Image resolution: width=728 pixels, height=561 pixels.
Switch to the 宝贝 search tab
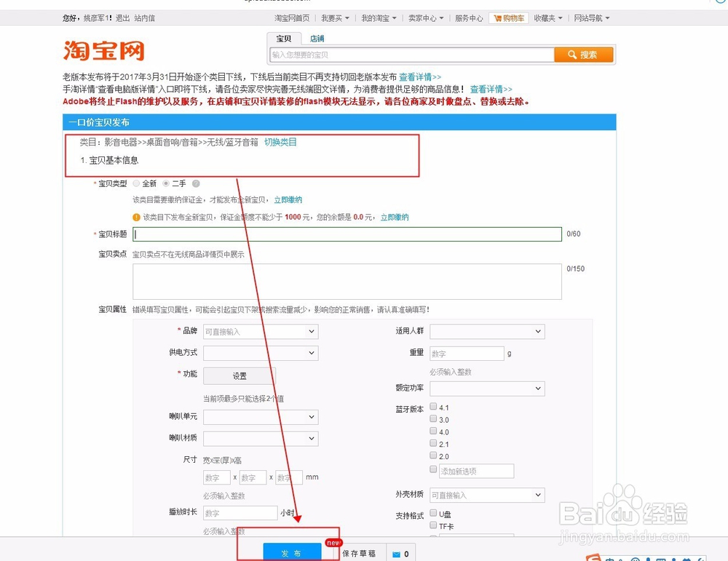284,39
